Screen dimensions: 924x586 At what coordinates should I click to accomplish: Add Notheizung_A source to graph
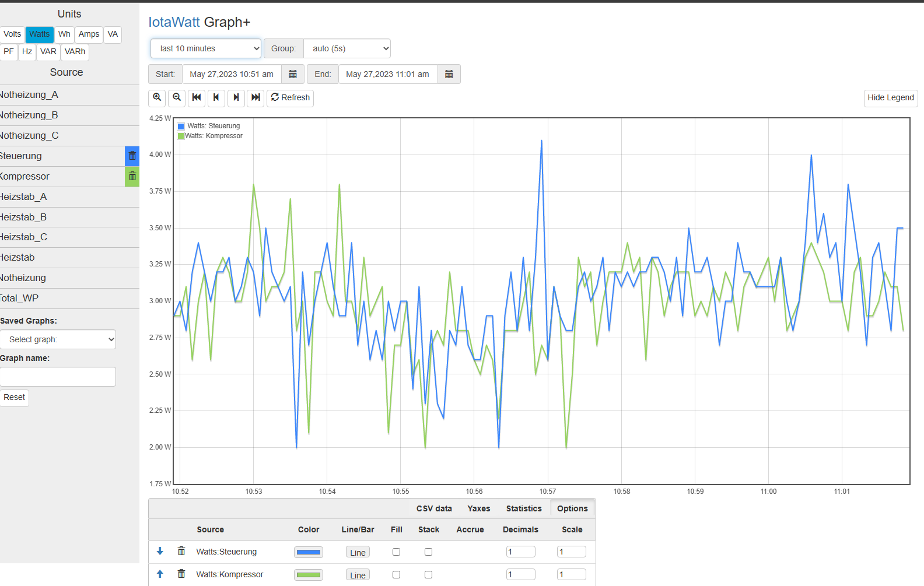click(x=69, y=95)
